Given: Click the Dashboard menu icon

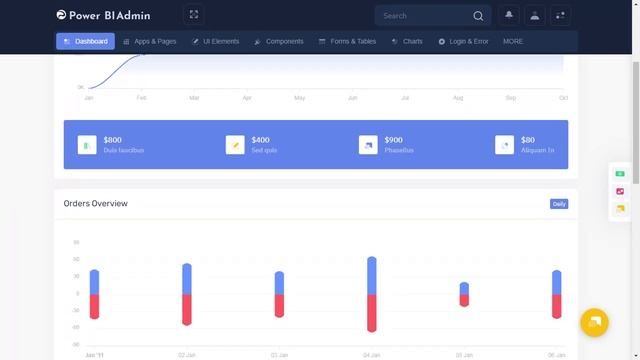Looking at the screenshot, I should (67, 42).
